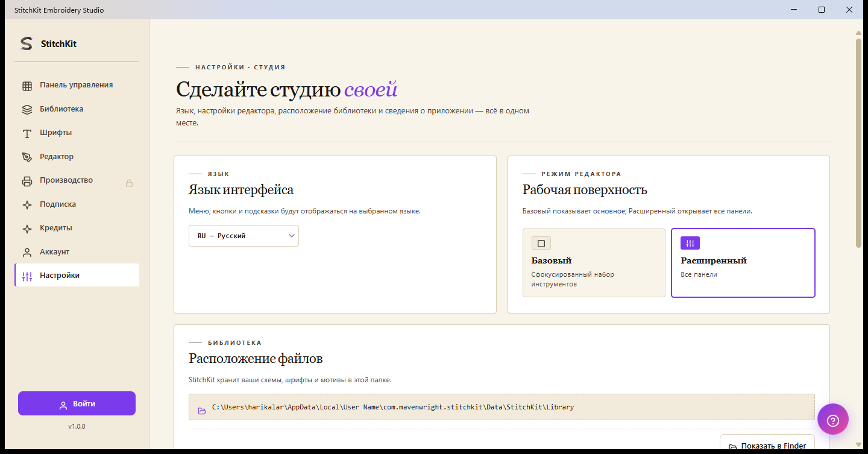
Task: Open the Шрифты page
Action: click(x=77, y=133)
